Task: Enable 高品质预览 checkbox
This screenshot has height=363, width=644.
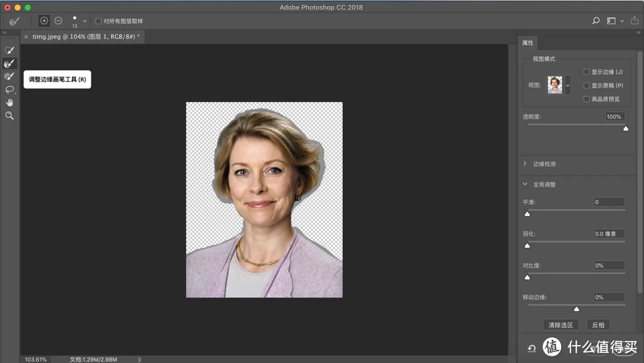Action: [x=587, y=99]
